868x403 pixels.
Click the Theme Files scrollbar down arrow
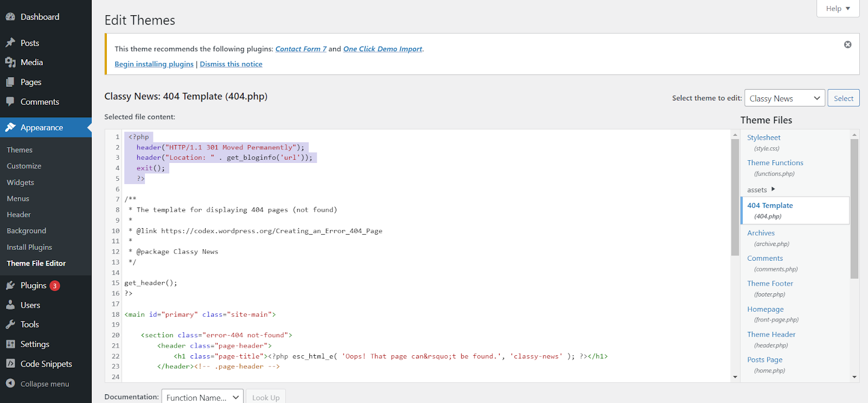coord(854,377)
